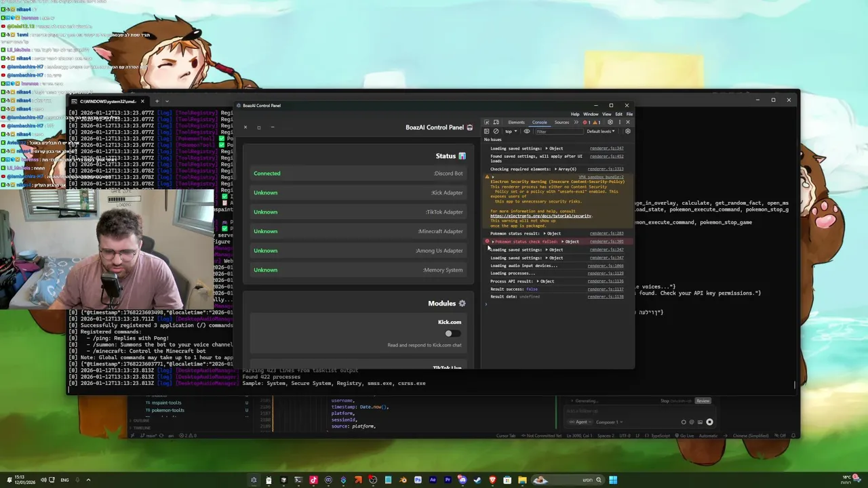
Task: Open TikTok from the taskbar
Action: point(313,480)
